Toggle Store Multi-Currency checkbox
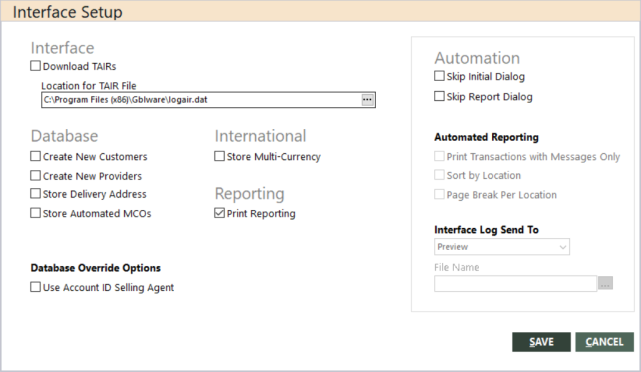The width and height of the screenshot is (641, 372). (220, 156)
